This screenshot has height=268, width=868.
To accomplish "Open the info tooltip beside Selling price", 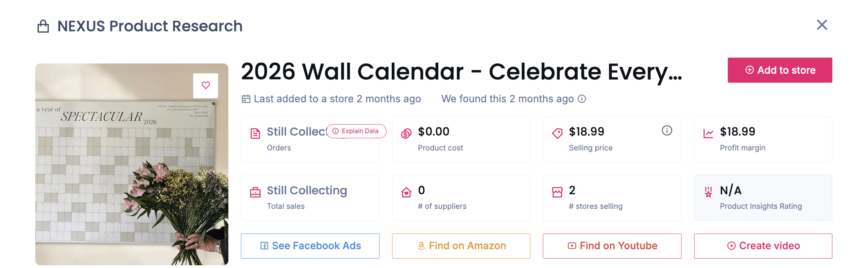I will coord(667,131).
